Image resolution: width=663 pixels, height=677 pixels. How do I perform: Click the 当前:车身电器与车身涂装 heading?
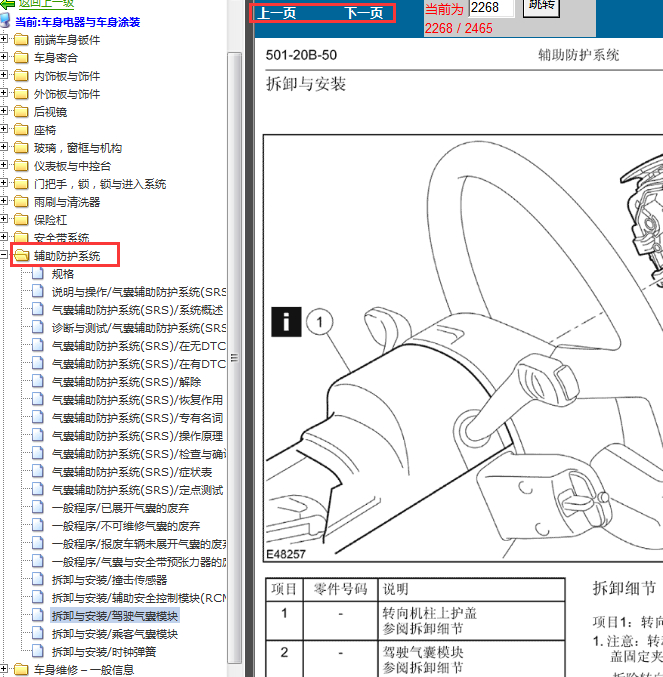point(78,22)
